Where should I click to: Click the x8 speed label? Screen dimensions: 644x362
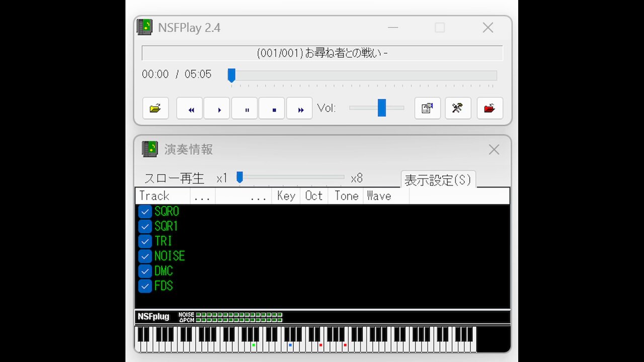357,178
